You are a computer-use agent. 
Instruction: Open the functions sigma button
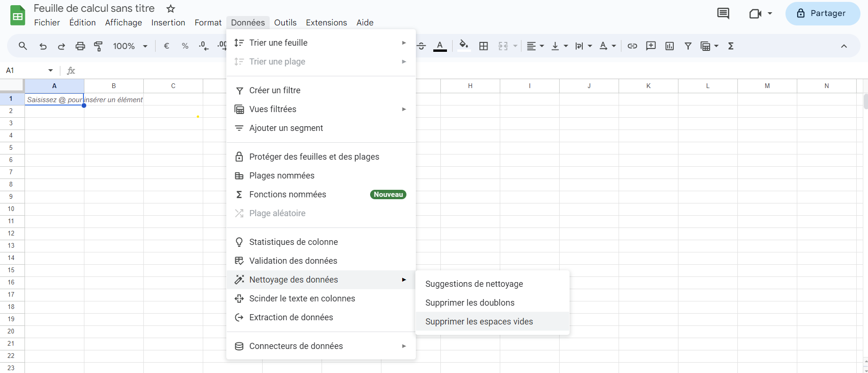click(731, 46)
